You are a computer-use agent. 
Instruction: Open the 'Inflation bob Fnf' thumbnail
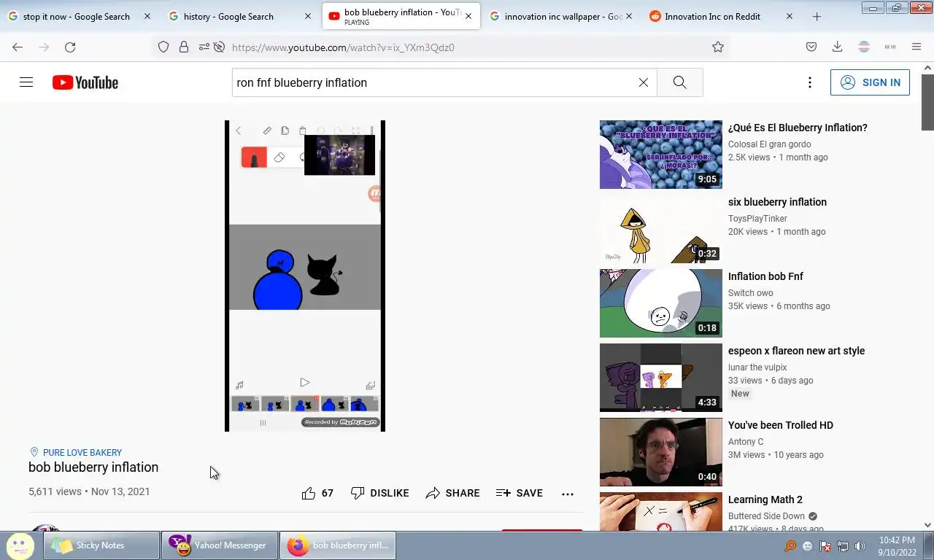pos(661,303)
